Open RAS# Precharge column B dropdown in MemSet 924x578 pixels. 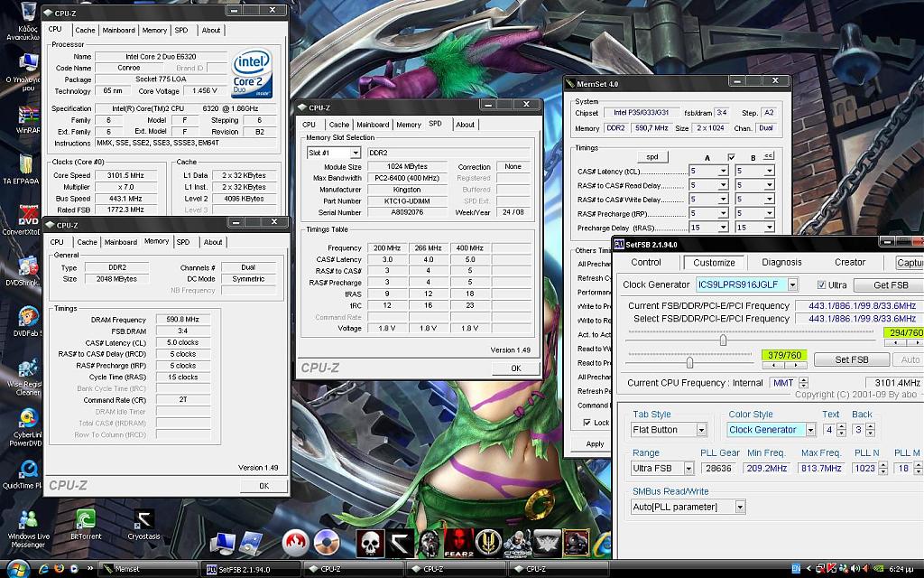[x=769, y=213]
